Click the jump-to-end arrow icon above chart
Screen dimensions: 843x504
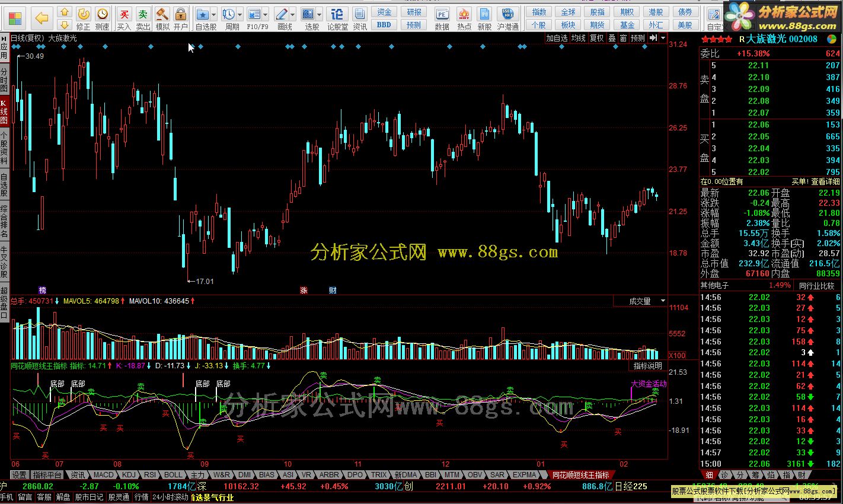(x=653, y=38)
